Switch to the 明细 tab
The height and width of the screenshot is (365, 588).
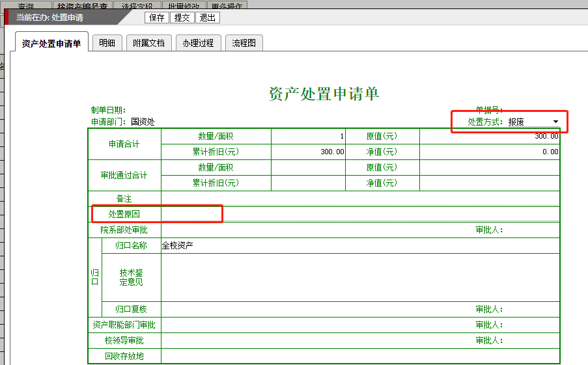[x=107, y=44]
